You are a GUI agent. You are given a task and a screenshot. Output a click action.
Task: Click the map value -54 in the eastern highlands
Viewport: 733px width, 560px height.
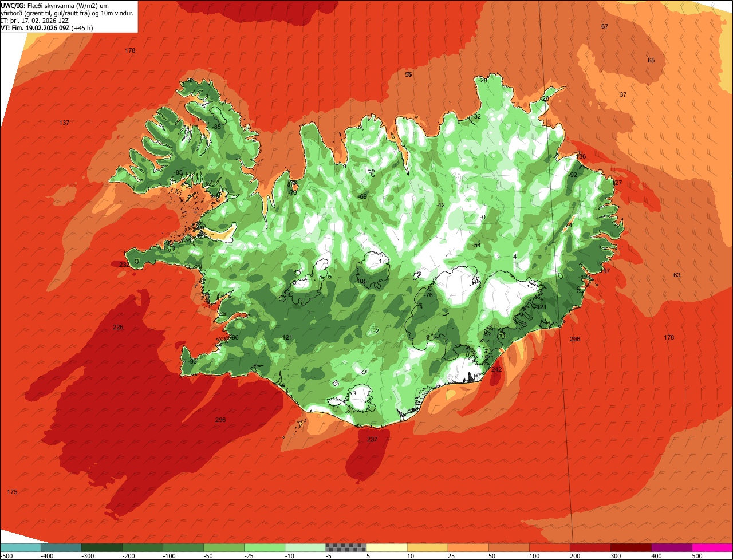click(x=476, y=245)
